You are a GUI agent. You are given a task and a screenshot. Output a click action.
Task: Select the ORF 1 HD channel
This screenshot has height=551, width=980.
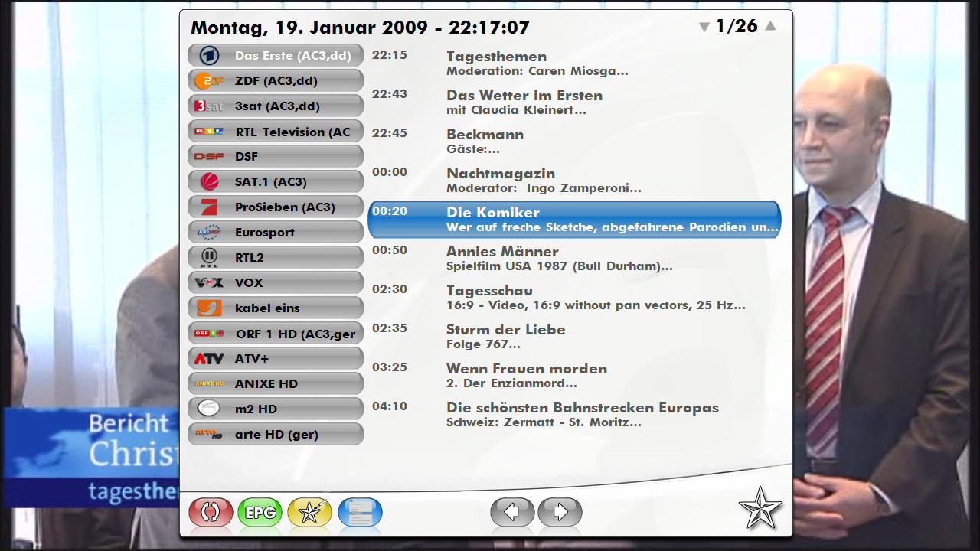[276, 334]
